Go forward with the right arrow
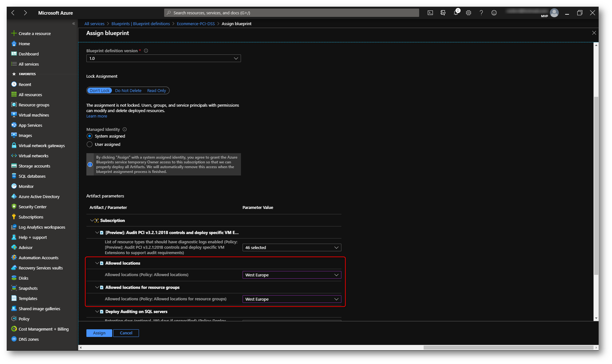612x364 pixels. coord(25,13)
